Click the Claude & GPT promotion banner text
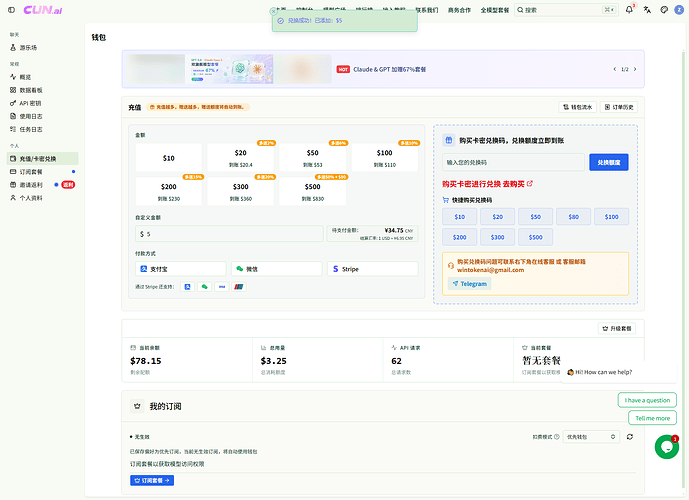The image size is (689, 500). point(389,69)
